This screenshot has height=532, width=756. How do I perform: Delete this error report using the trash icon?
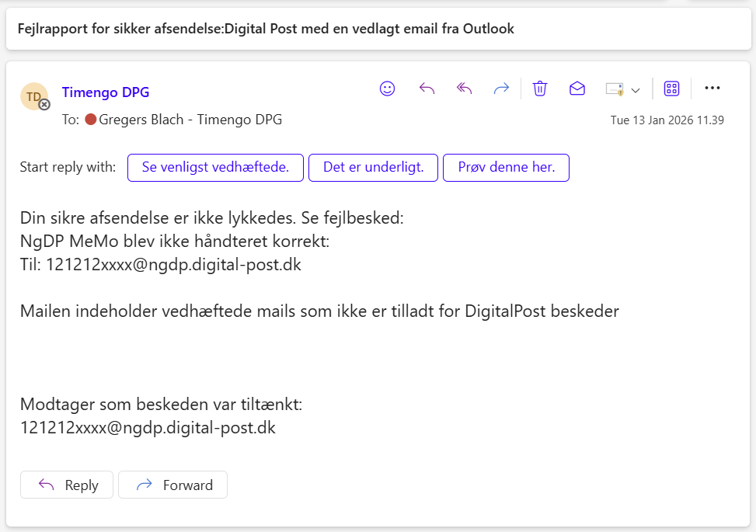coord(539,89)
